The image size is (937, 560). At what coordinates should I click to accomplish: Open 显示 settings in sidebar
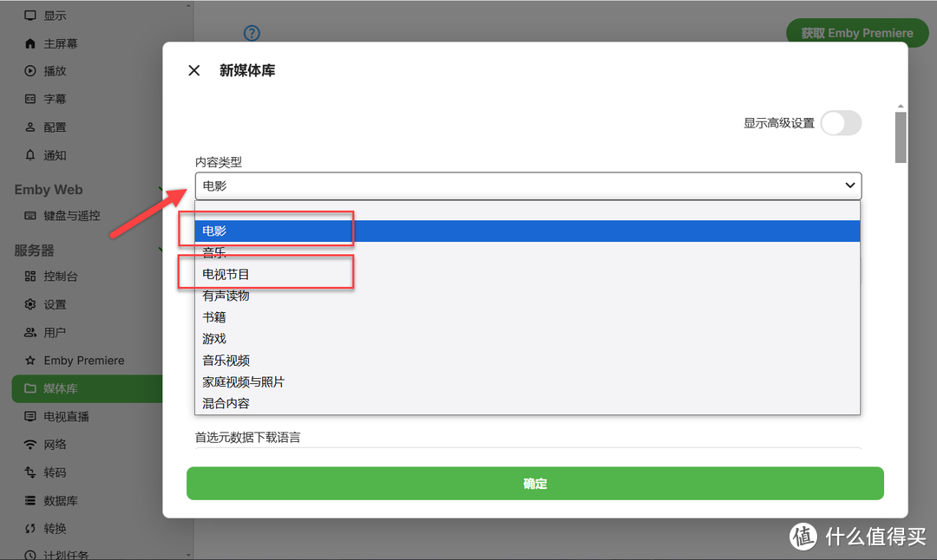(55, 16)
